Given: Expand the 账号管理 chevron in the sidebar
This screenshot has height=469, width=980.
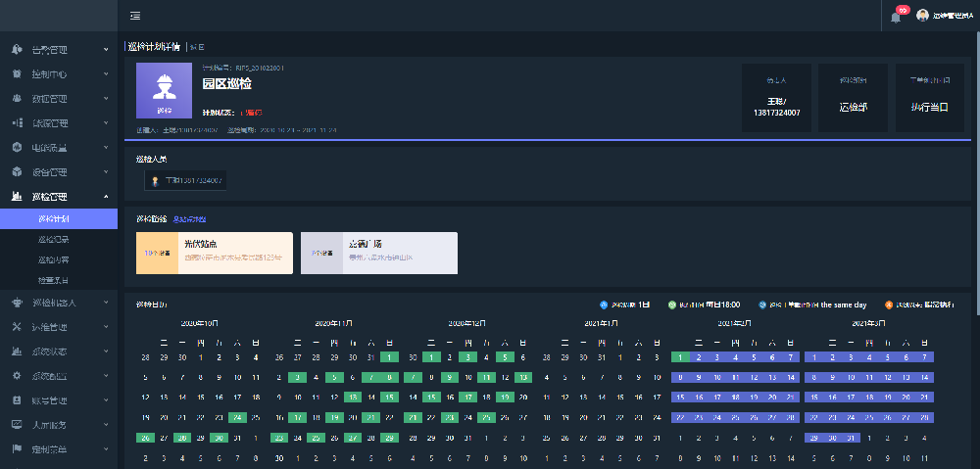Looking at the screenshot, I should (106, 400).
